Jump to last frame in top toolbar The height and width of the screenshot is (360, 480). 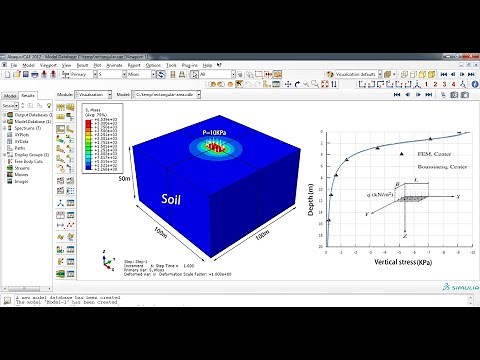[471, 74]
